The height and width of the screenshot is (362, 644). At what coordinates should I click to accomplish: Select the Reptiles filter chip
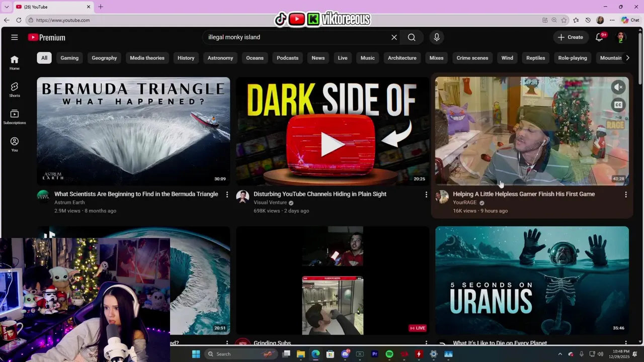coord(535,58)
